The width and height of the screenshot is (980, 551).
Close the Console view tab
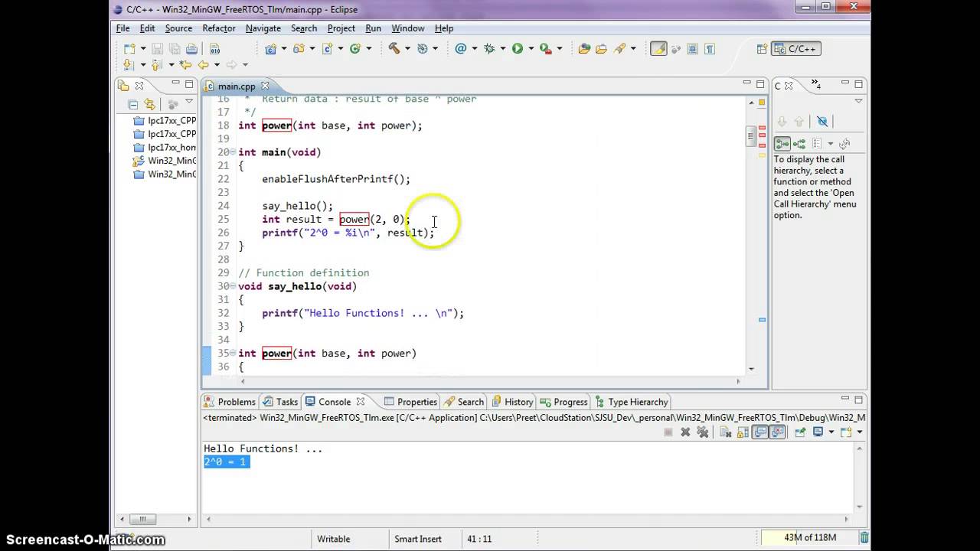[x=360, y=401]
